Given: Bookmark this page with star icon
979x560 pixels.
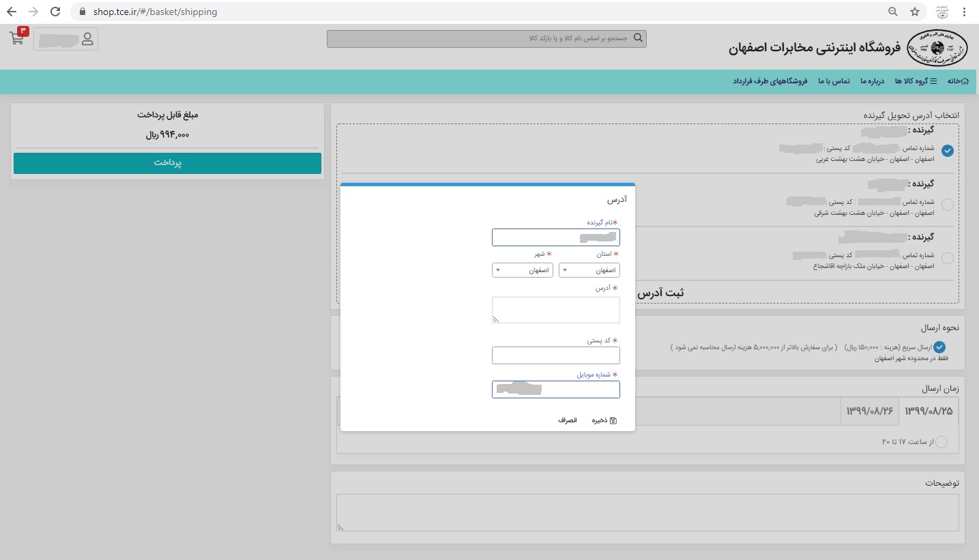Looking at the screenshot, I should (915, 12).
